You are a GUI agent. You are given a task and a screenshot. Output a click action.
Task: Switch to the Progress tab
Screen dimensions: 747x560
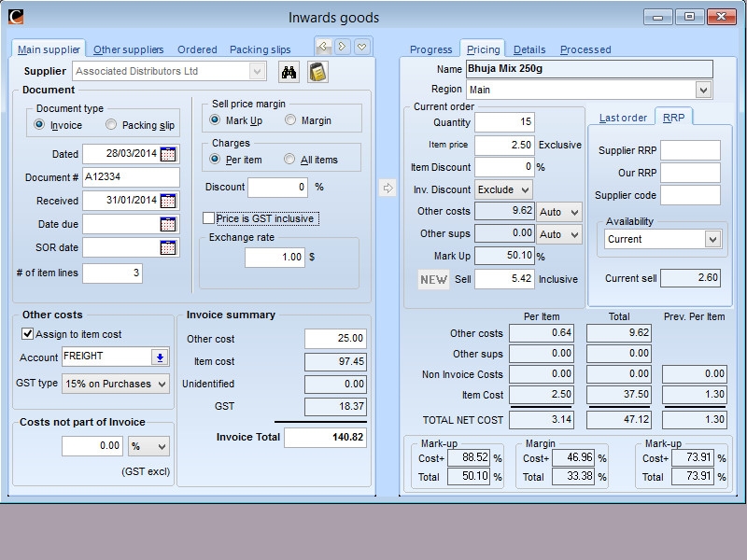pyautogui.click(x=431, y=49)
